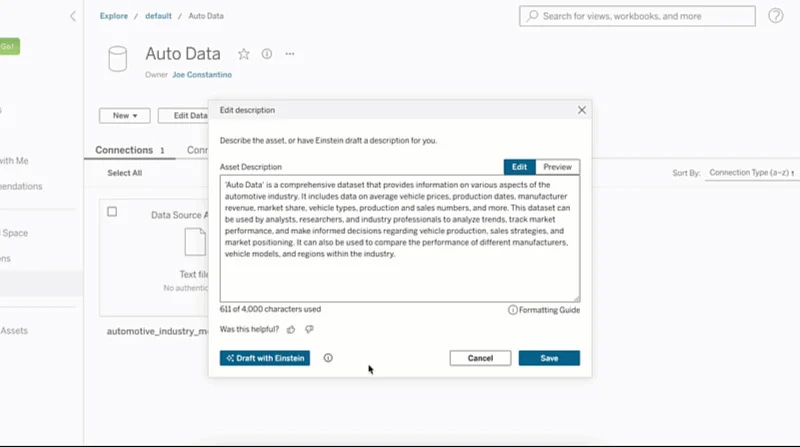Open details info icon next to Auto Data
This screenshot has height=447, width=800.
[x=267, y=54]
